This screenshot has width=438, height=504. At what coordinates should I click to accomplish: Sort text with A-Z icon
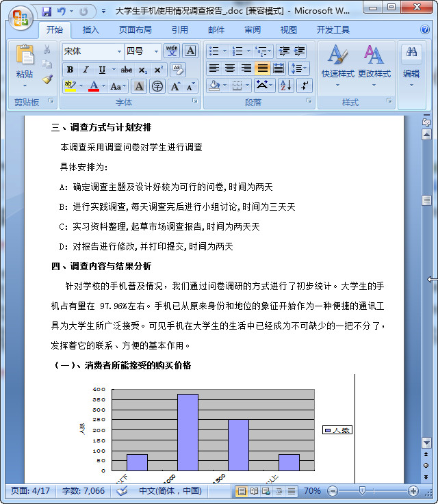coord(285,85)
